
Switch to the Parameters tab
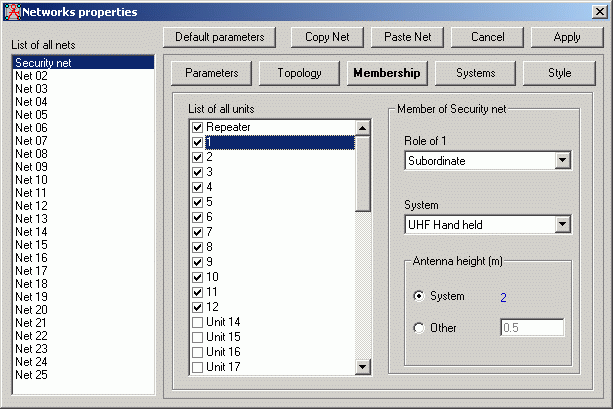(x=211, y=73)
